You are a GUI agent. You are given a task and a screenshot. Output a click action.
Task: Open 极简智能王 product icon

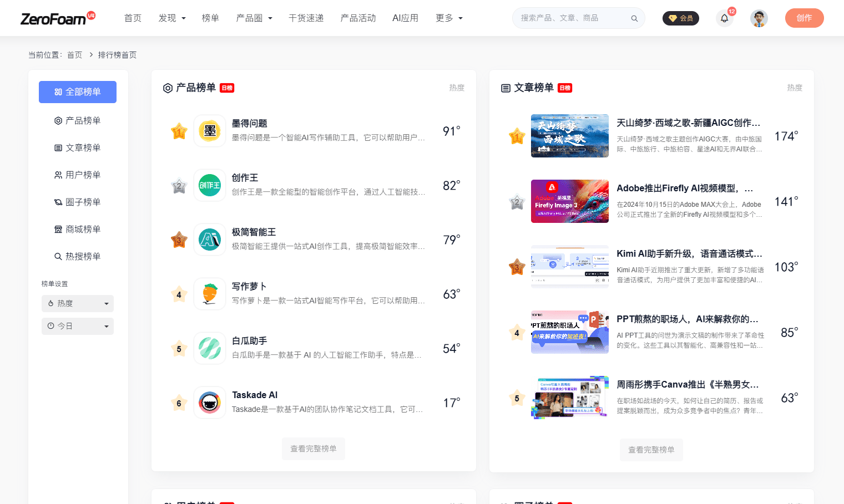click(210, 240)
